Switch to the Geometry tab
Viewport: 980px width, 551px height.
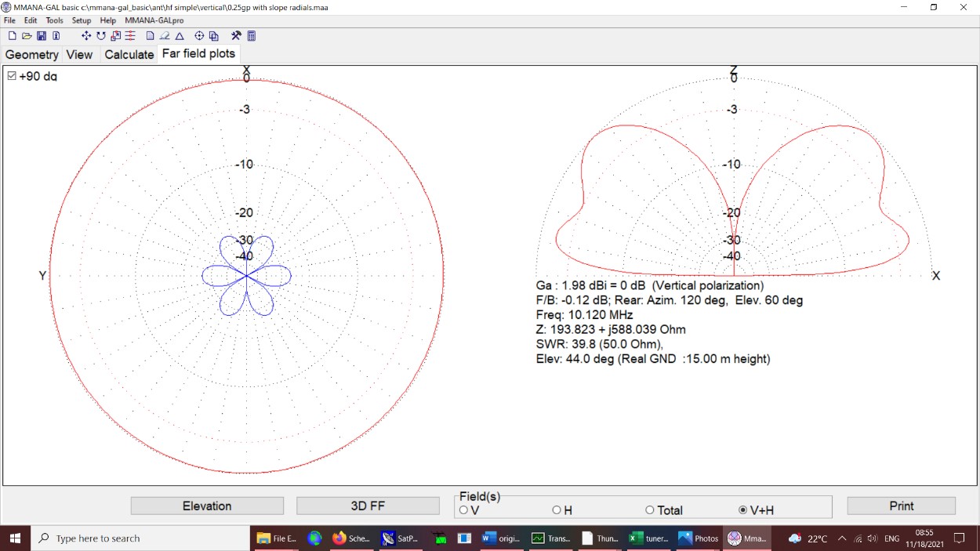tap(32, 54)
